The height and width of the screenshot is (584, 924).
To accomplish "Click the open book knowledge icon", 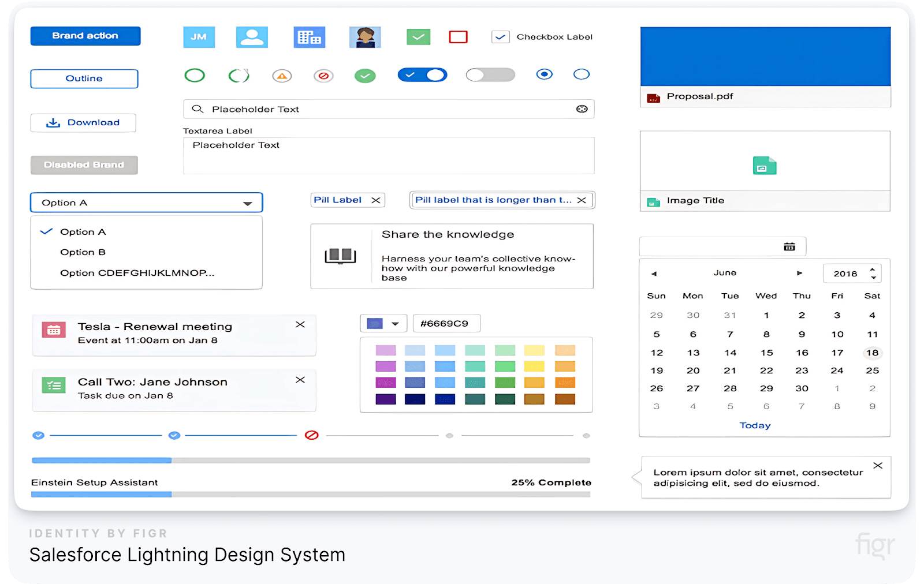I will click(341, 256).
